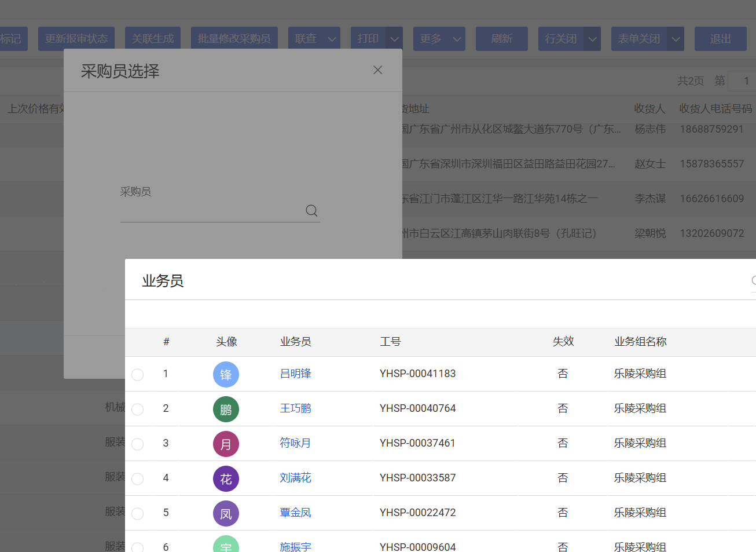The width and height of the screenshot is (756, 552).
Task: Click the 刷新 button
Action: click(x=501, y=39)
